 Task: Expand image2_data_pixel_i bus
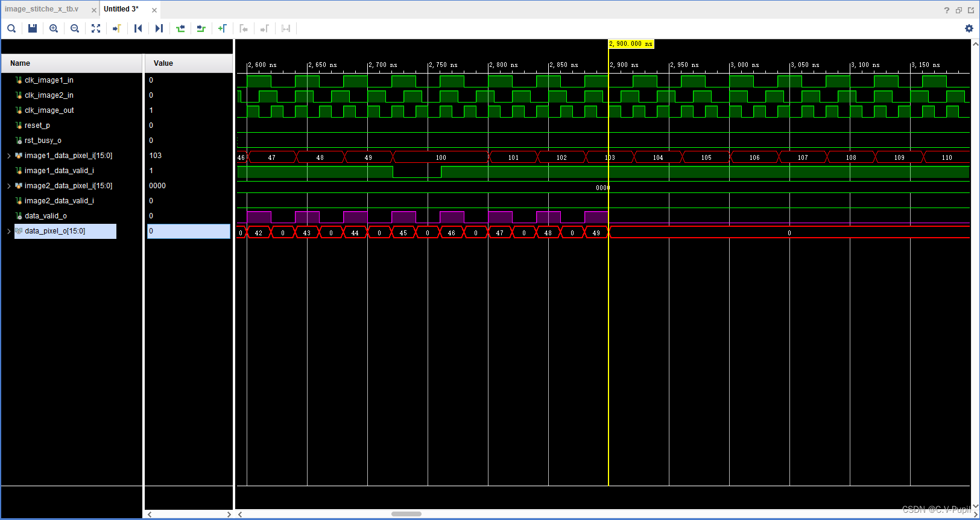(x=9, y=186)
